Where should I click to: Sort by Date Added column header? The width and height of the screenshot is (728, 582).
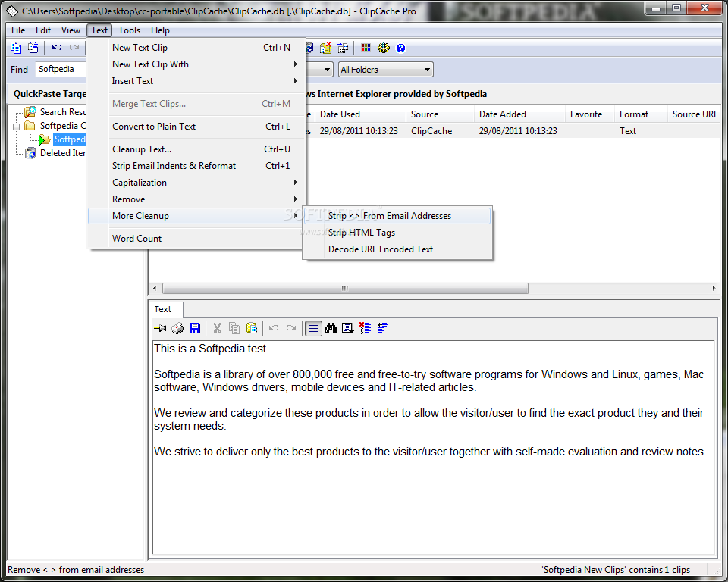click(x=520, y=114)
